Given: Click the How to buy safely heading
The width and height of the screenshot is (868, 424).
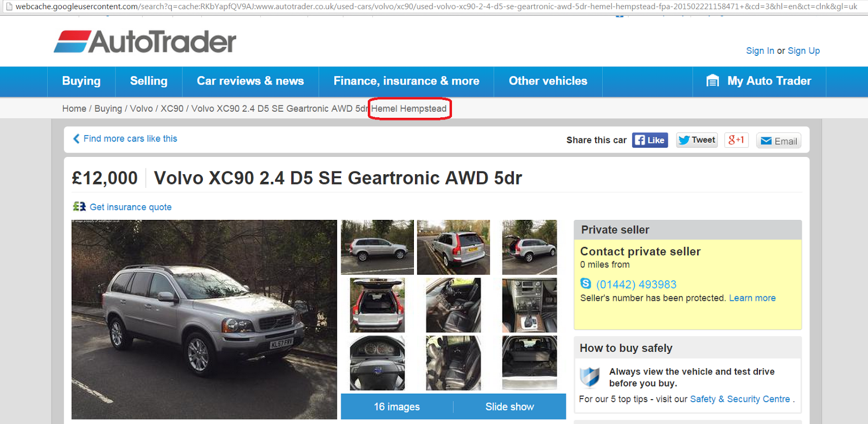Looking at the screenshot, I should 626,348.
